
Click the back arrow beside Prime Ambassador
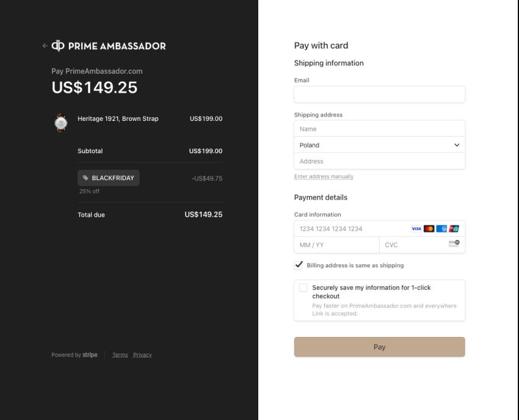(45, 46)
